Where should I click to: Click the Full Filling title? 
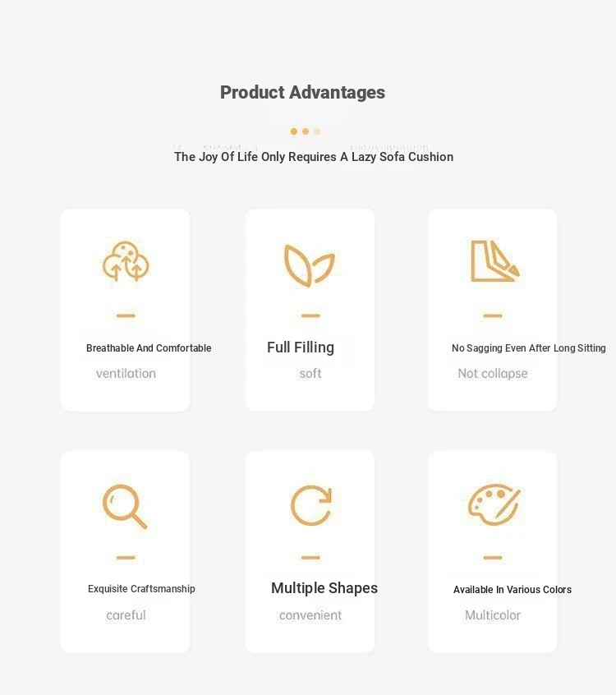tap(301, 347)
